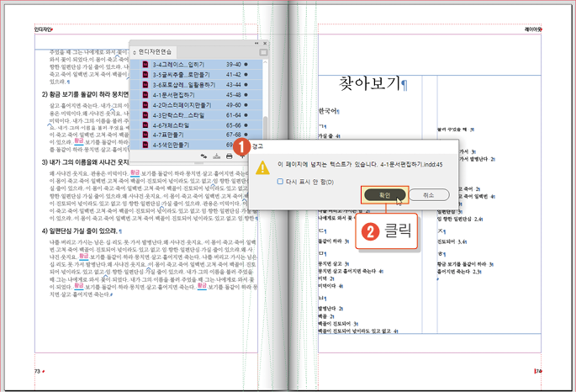Click the 찾아보기 index title on page 74
576x392 pixels.
[x=369, y=84]
